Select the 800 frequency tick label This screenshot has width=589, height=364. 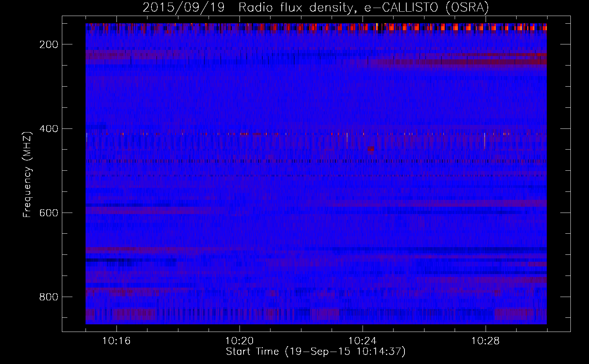pos(49,297)
